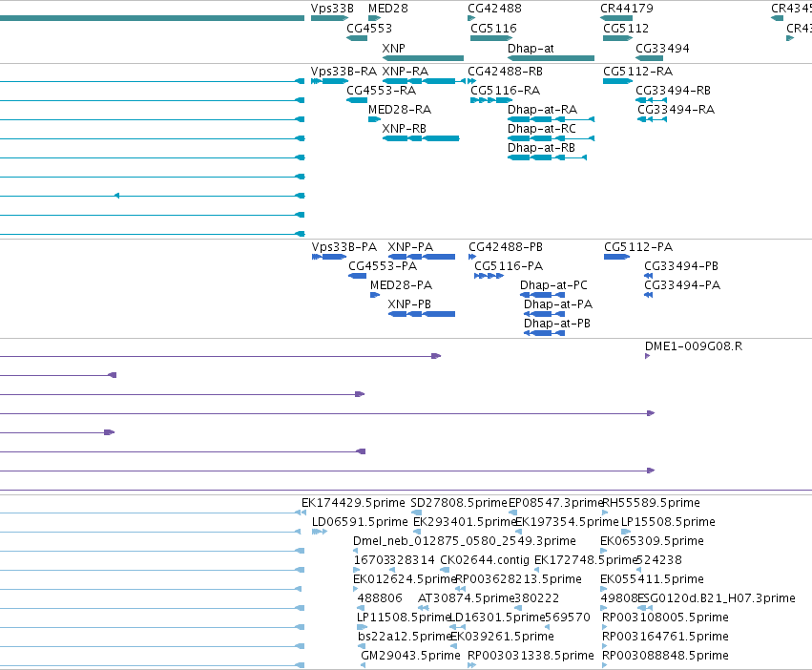The width and height of the screenshot is (812, 670).
Task: Click the RH55589.5prime EST label
Action: pyautogui.click(x=651, y=503)
